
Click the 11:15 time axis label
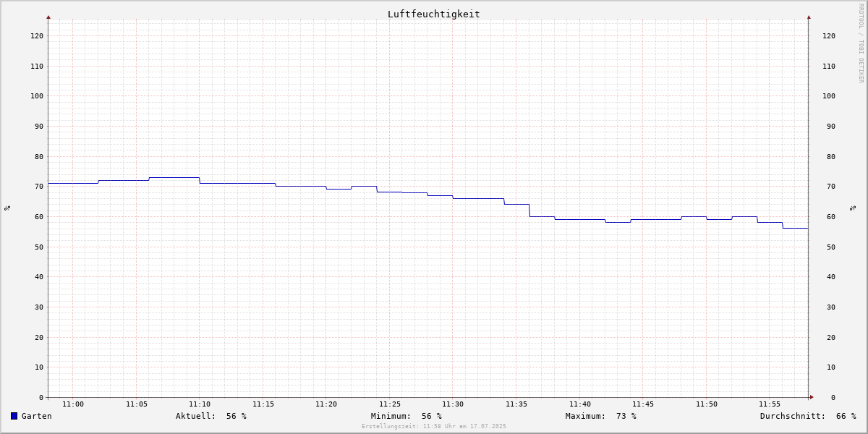[263, 404]
